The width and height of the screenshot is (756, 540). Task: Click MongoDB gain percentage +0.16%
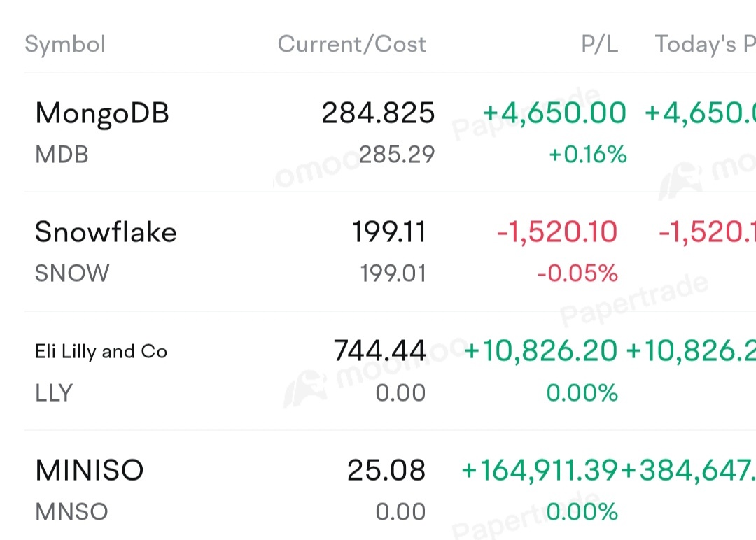(x=588, y=155)
